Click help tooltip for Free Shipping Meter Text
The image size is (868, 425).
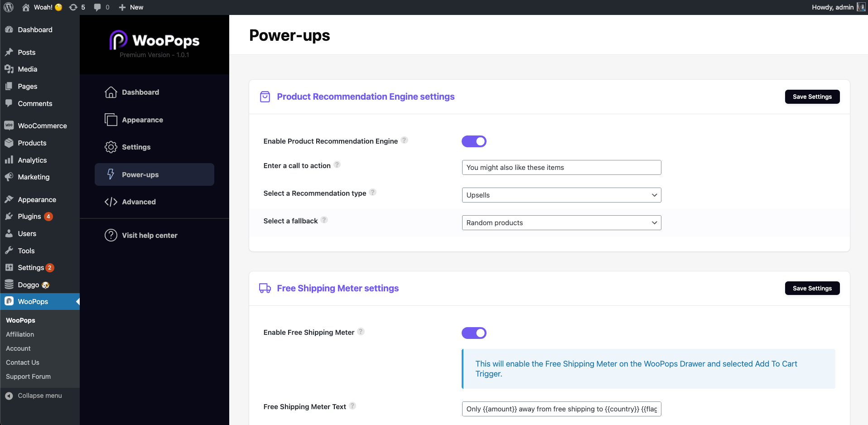(352, 406)
